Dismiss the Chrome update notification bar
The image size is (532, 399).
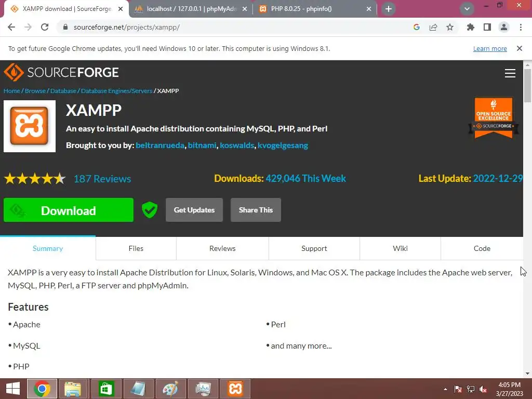pos(520,48)
